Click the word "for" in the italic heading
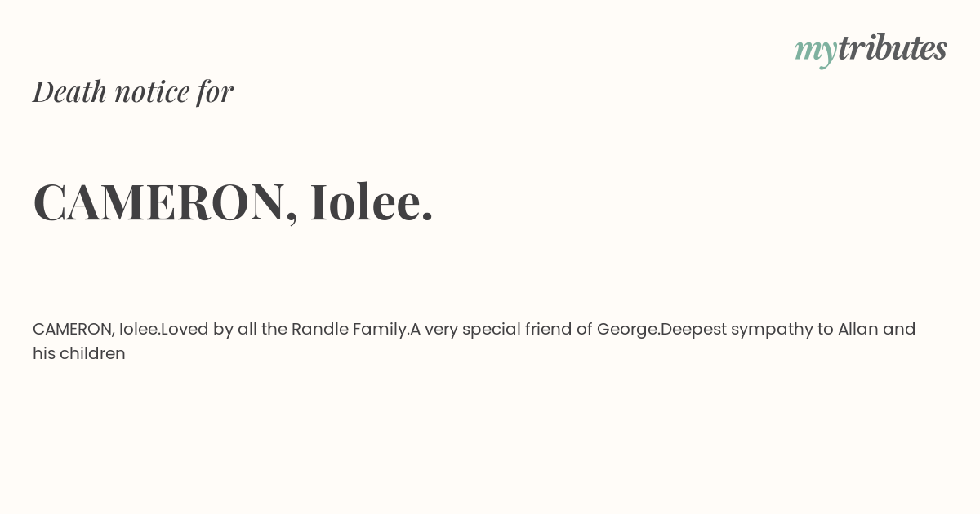The width and height of the screenshot is (980, 514). (x=215, y=91)
